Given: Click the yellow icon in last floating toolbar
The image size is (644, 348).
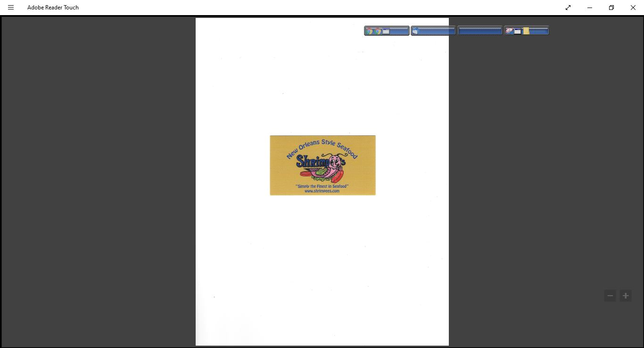Looking at the screenshot, I should coord(526,31).
